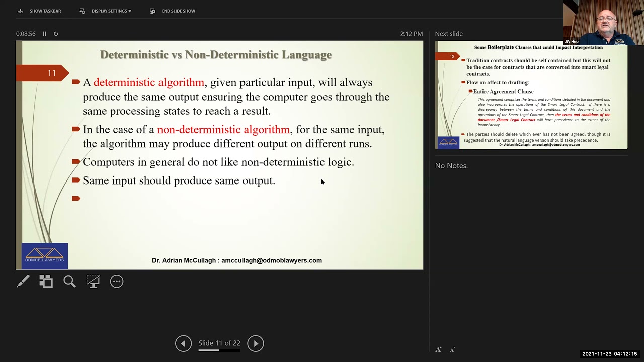Click the Show Taskbar icon

[x=21, y=11]
